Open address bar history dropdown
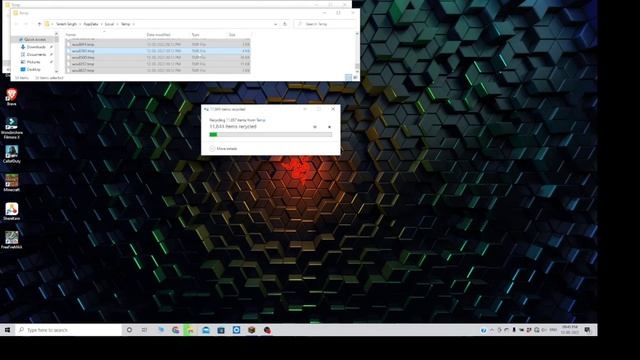Image resolution: width=640 pixels, height=360 pixels. [275, 24]
